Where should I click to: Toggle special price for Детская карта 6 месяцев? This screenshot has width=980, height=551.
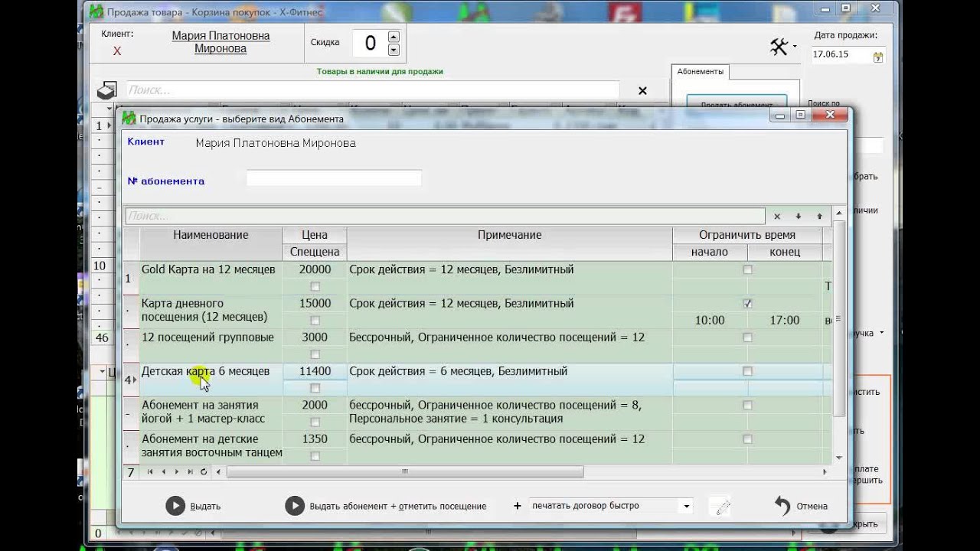tap(315, 388)
